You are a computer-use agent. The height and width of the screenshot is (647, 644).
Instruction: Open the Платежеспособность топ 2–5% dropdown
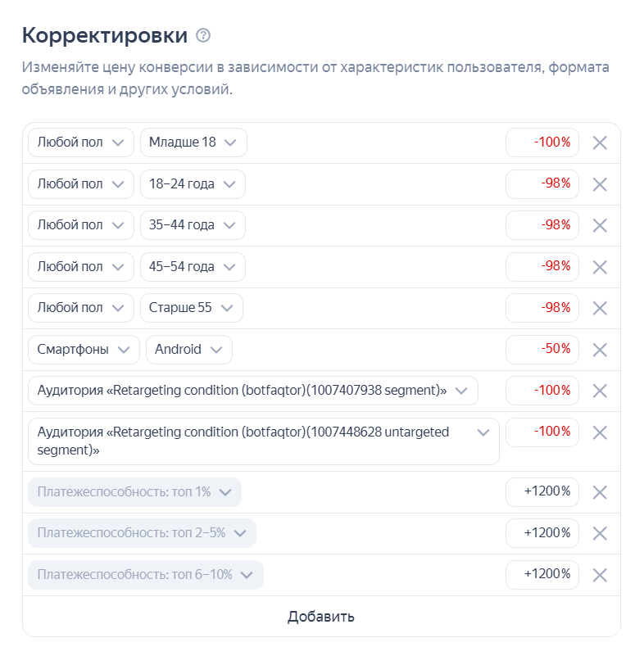click(x=142, y=533)
